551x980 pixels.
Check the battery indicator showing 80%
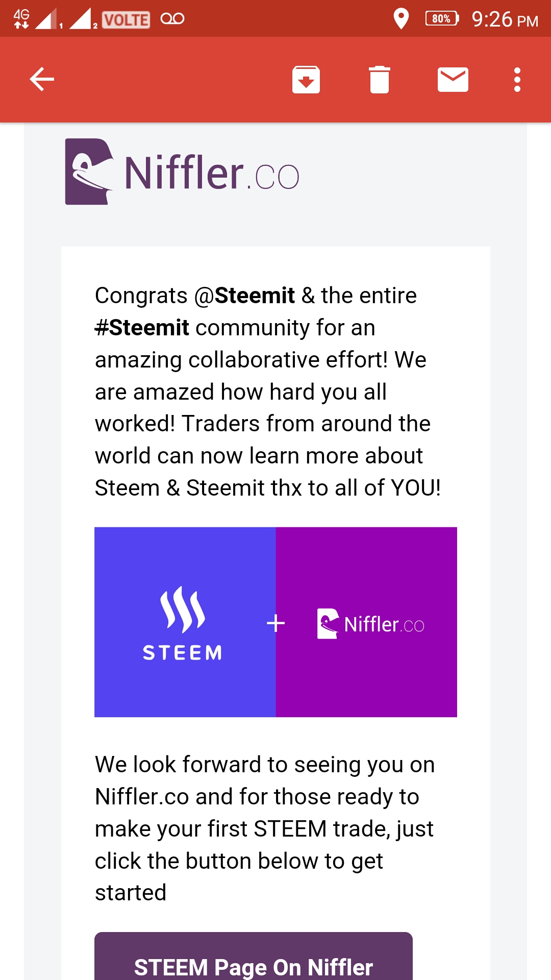click(x=441, y=18)
